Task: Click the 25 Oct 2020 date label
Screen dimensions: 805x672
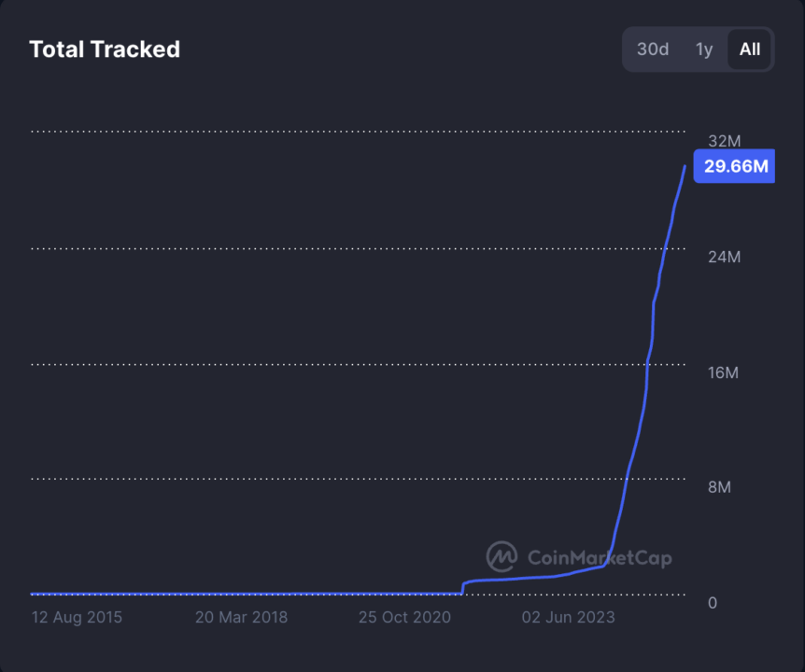Action: (x=405, y=617)
